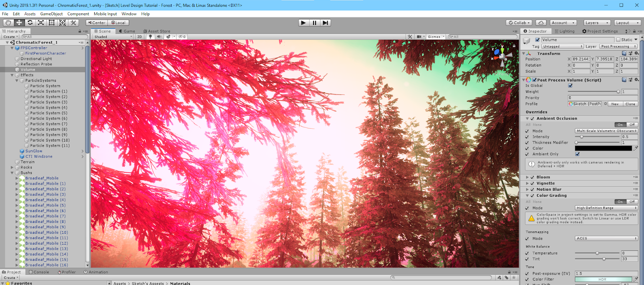Toggle scene lighting bulb icon
This screenshot has height=285, width=644.
(151, 37)
